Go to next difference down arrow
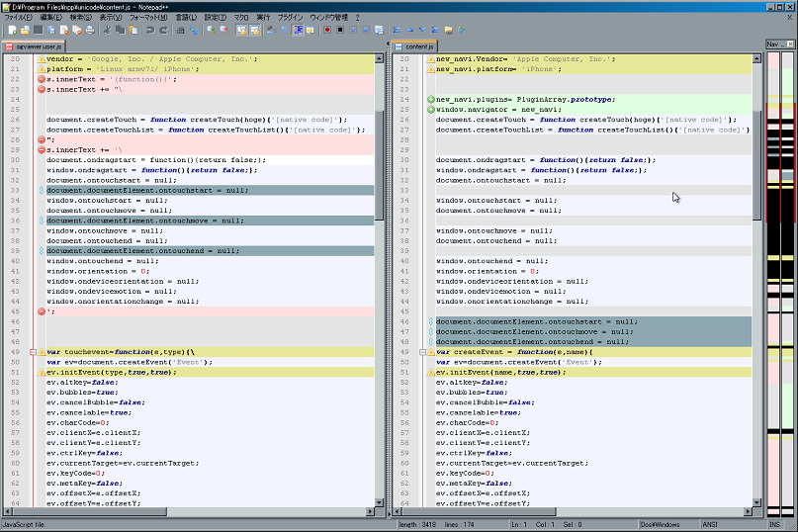 (422, 30)
